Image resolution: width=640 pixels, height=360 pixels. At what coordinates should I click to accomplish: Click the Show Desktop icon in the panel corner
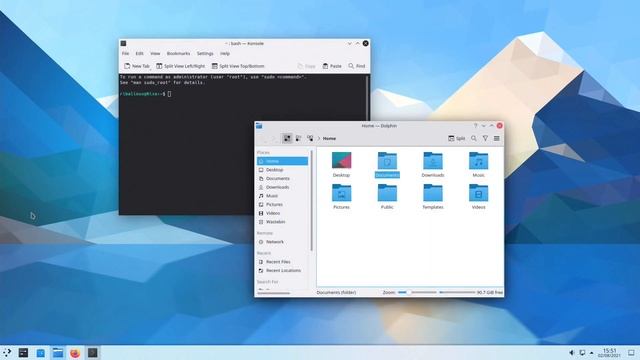tap(631, 353)
